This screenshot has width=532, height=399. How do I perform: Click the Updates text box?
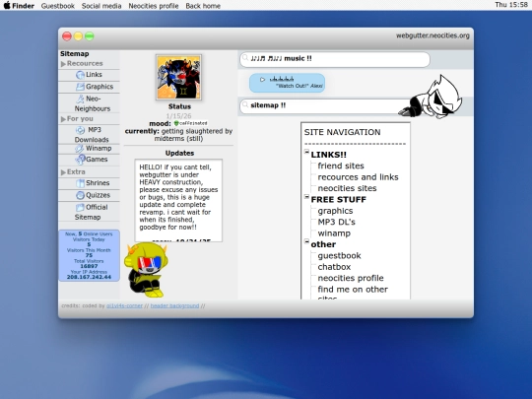(178, 200)
